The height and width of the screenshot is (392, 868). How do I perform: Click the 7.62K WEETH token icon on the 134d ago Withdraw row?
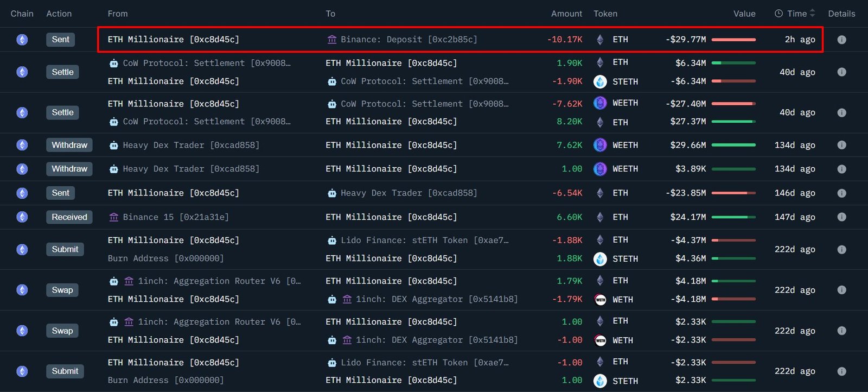[600, 145]
